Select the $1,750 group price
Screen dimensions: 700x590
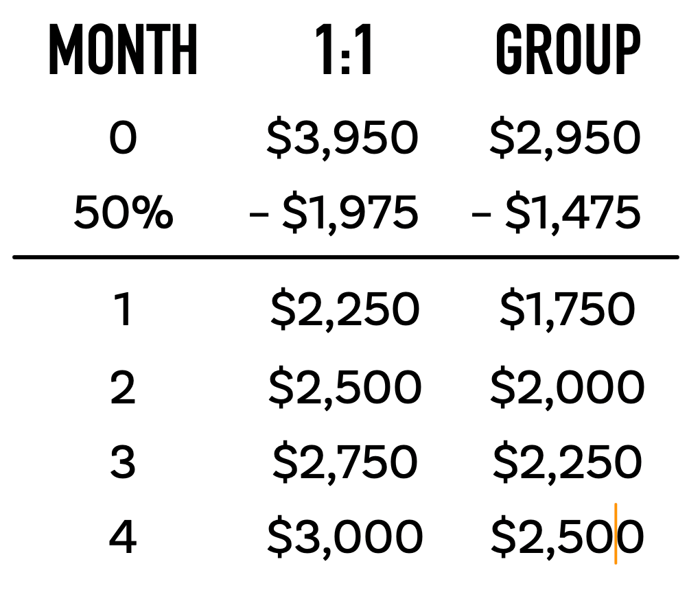tap(567, 309)
